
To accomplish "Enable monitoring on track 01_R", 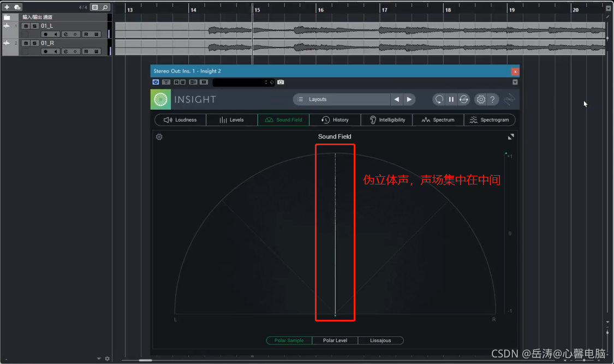I will pos(56,52).
